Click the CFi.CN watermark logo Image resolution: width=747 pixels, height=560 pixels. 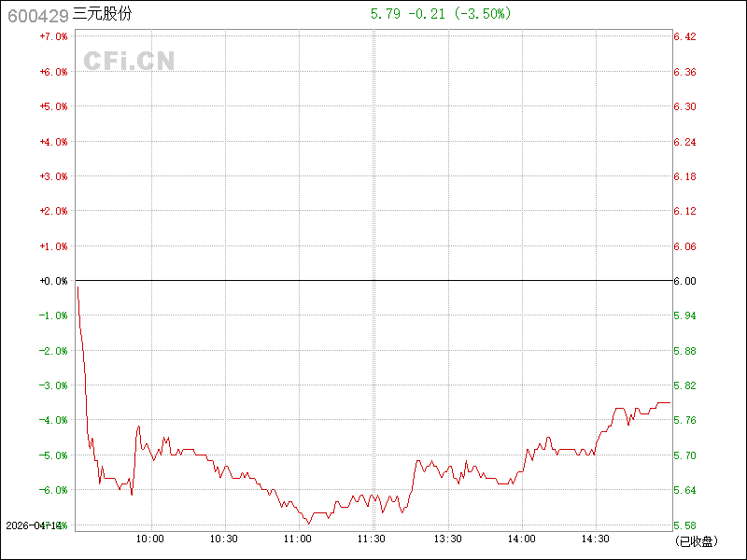point(130,62)
